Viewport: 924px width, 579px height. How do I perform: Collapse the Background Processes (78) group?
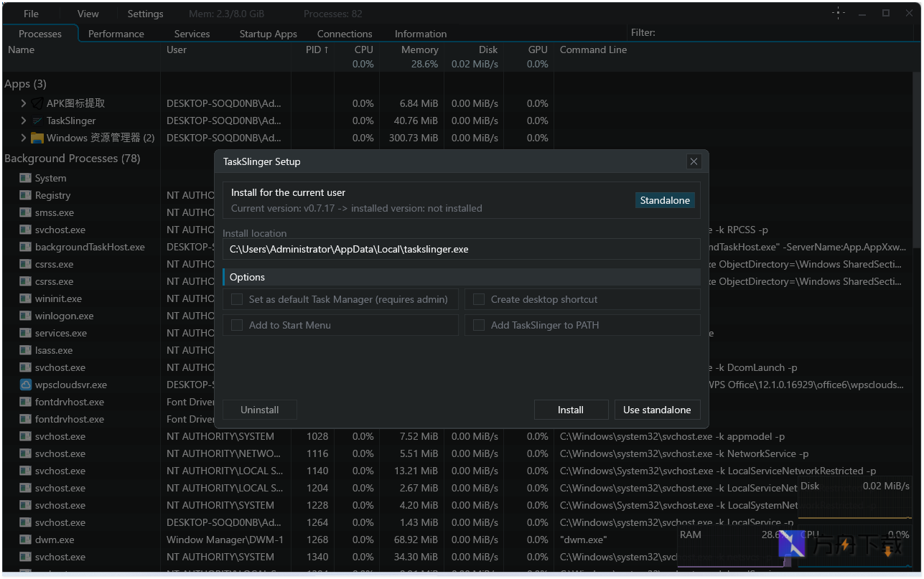pyautogui.click(x=73, y=158)
